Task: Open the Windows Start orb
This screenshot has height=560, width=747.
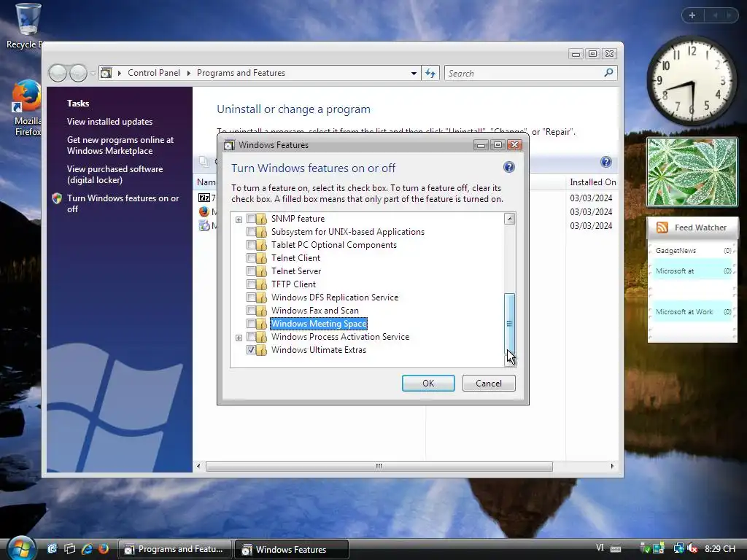Action: tap(21, 548)
